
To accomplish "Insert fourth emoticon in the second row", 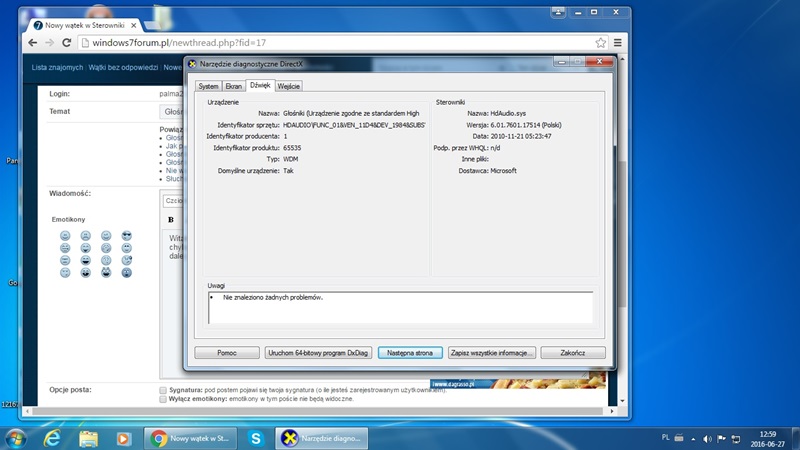I will [x=127, y=248].
